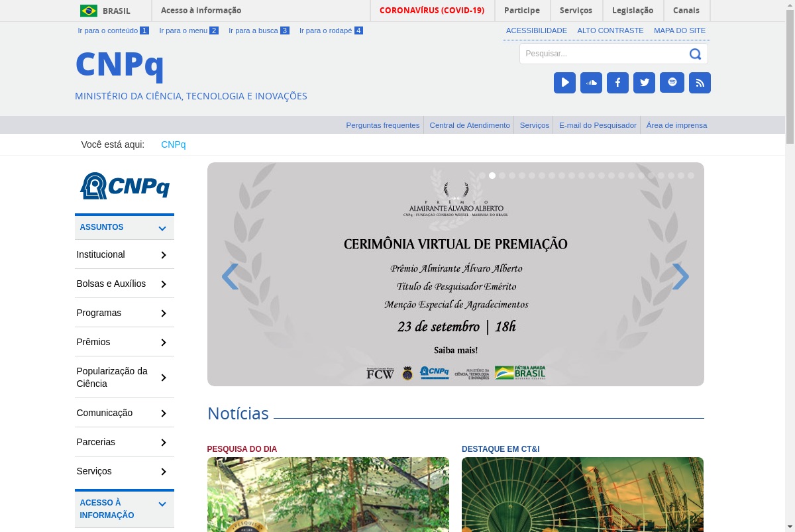The image size is (795, 532).
Task: Open the Participe top menu
Action: point(522,11)
